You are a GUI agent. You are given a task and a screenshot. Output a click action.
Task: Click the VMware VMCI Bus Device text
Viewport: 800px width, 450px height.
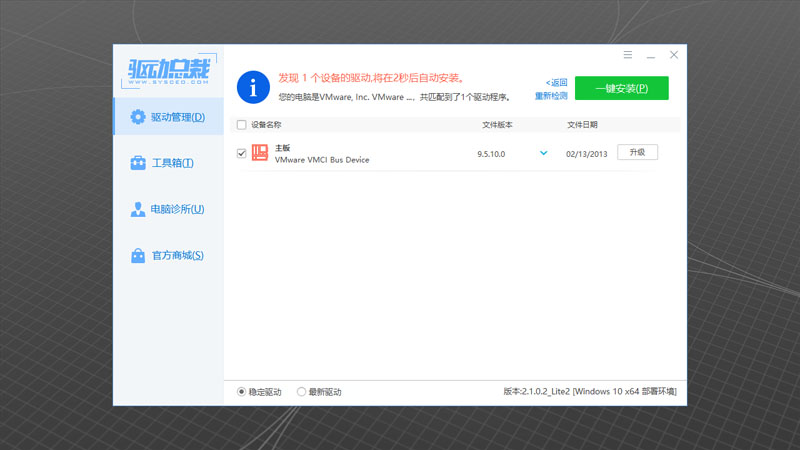click(x=322, y=160)
